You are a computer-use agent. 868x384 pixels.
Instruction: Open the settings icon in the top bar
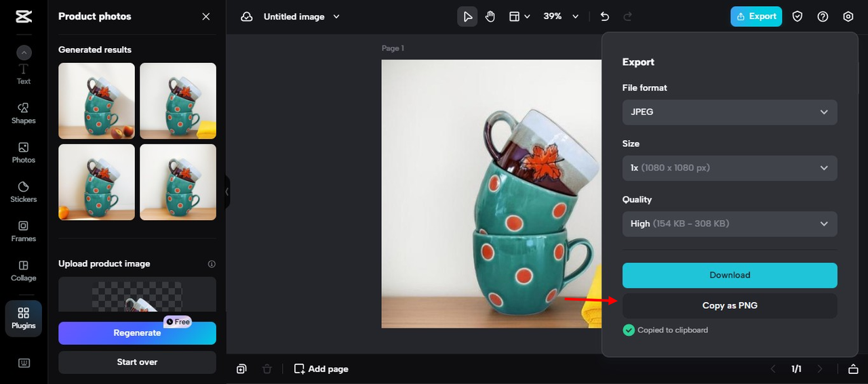click(848, 16)
